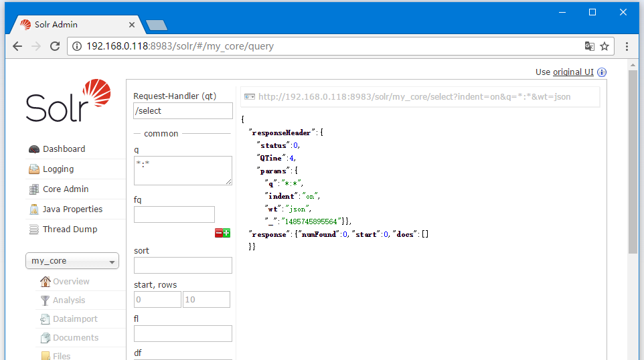Screen dimensions: 644x360
Task: Go to Thread Dump menu item
Action: (70, 230)
